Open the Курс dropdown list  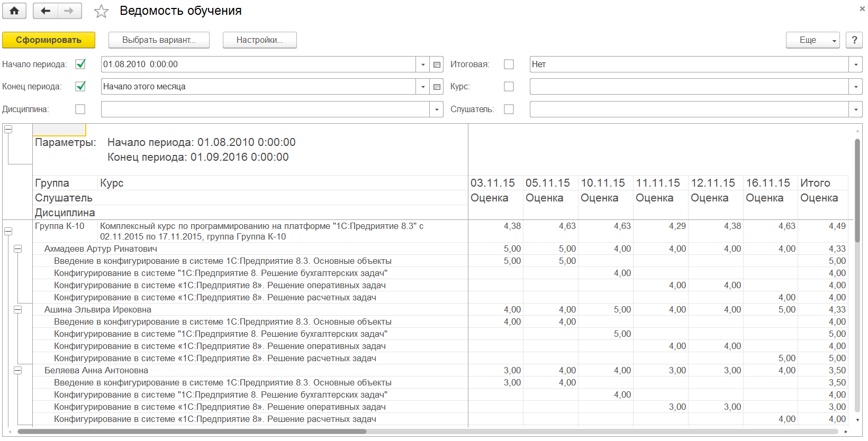tap(856, 87)
